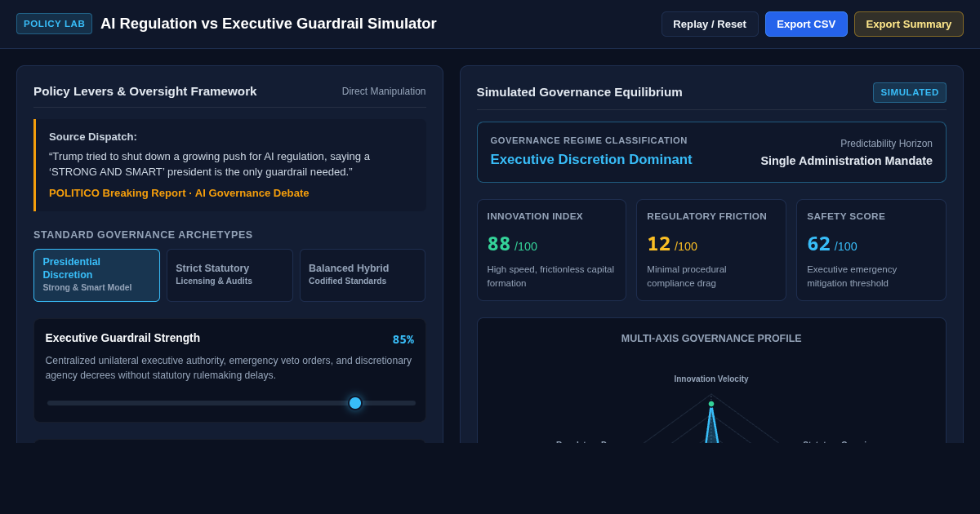Select the 85% guardrail strength value
980x514 pixels.
[403, 339]
